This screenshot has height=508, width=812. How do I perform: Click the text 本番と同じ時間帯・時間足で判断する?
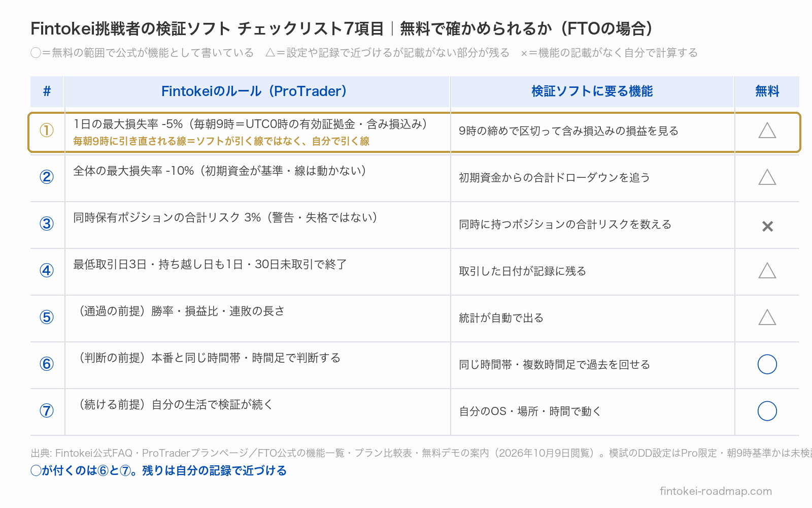[x=246, y=358]
